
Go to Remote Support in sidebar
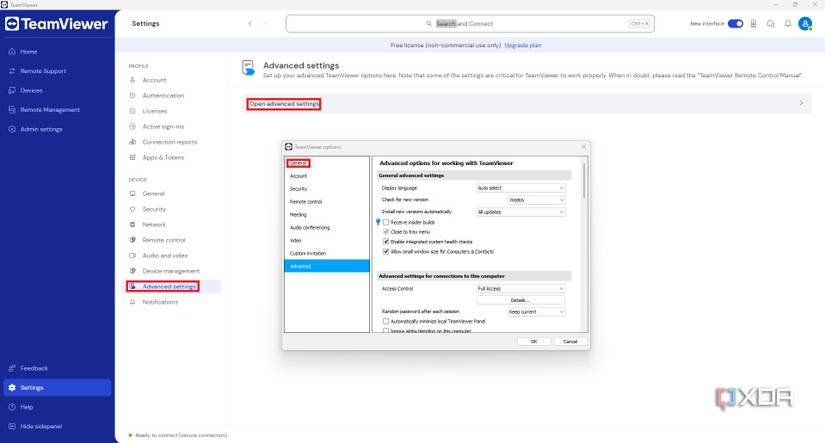(43, 71)
